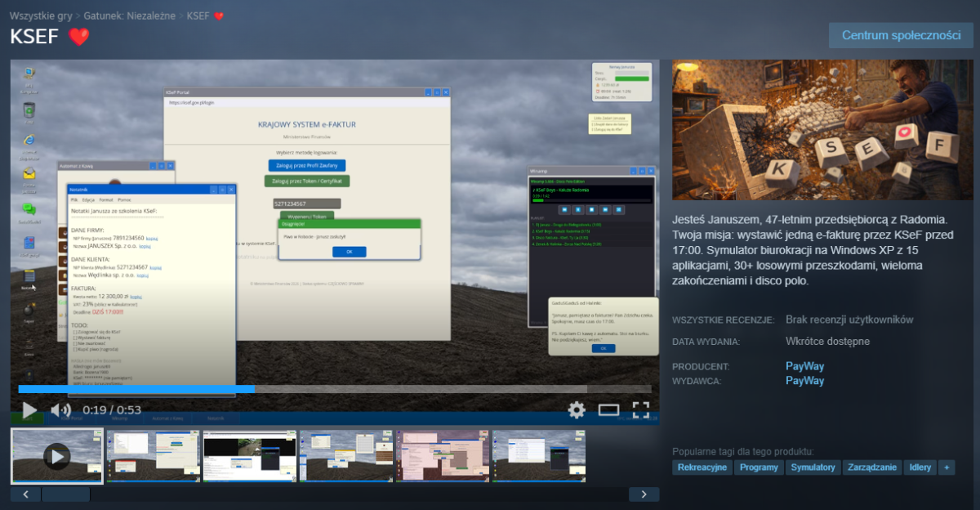Launch the Saper bomb desktop icon
Image resolution: width=980 pixels, height=510 pixels.
tap(29, 311)
